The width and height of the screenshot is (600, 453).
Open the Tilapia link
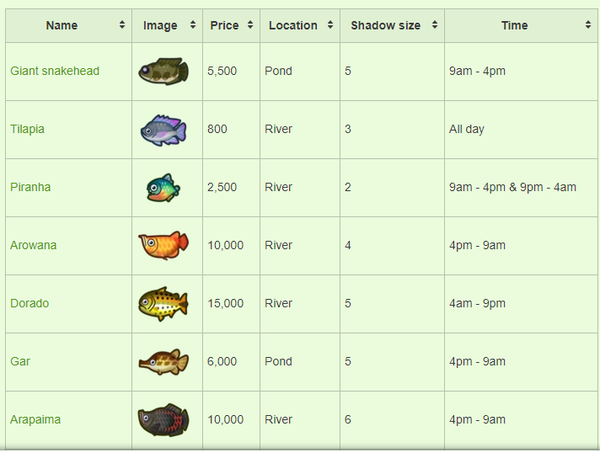coord(27,129)
